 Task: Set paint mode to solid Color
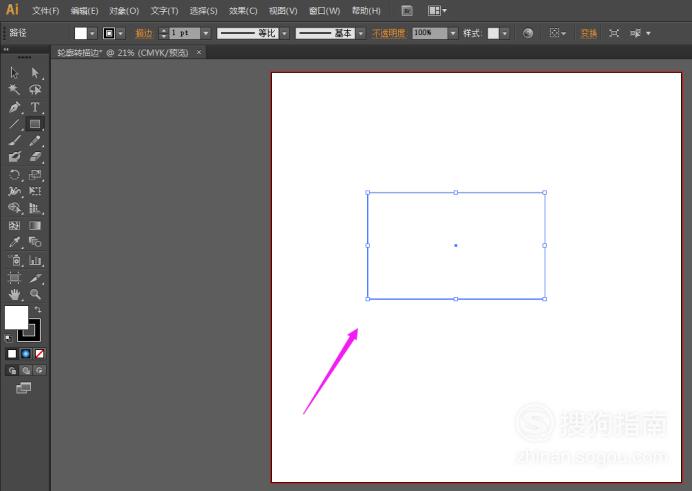coord(12,354)
